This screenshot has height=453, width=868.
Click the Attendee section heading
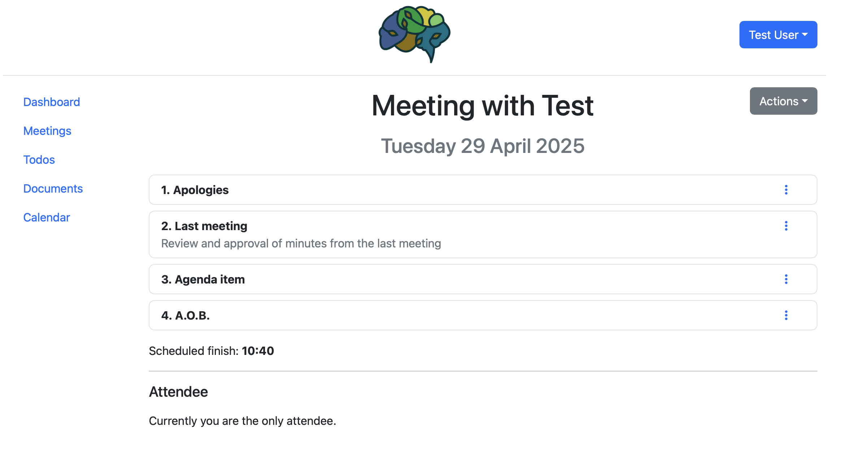[178, 392]
